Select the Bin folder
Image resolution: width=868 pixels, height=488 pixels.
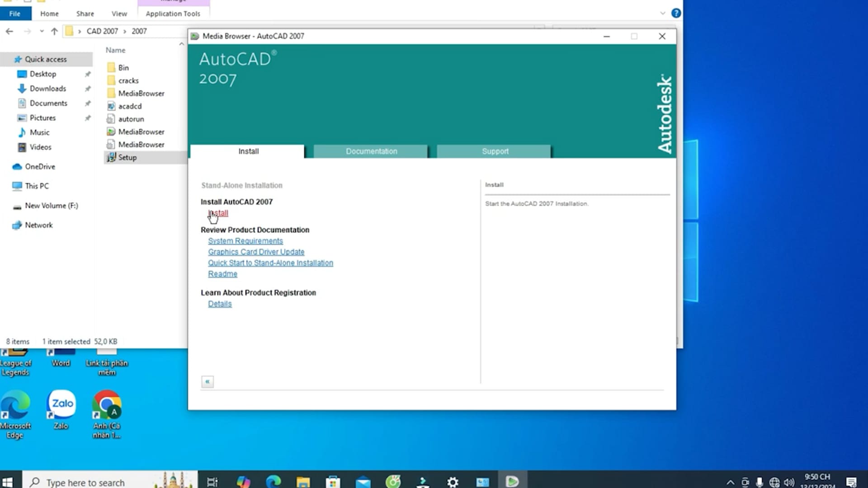tap(123, 68)
